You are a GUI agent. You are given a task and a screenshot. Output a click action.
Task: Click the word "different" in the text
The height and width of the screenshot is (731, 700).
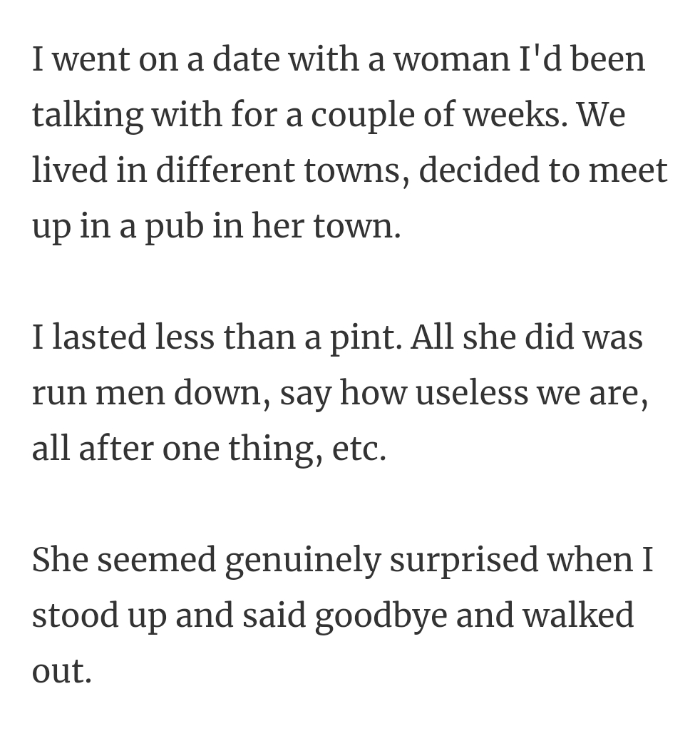(225, 170)
